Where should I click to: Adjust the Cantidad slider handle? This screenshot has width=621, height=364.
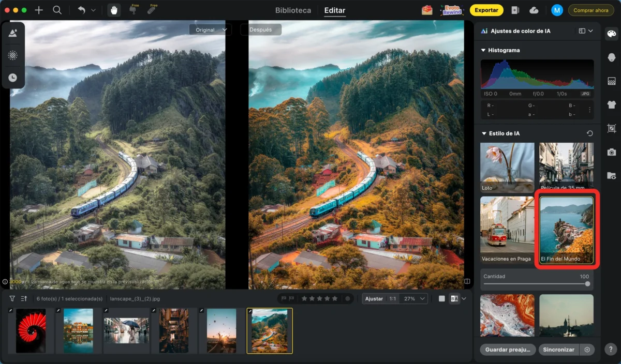(x=587, y=284)
